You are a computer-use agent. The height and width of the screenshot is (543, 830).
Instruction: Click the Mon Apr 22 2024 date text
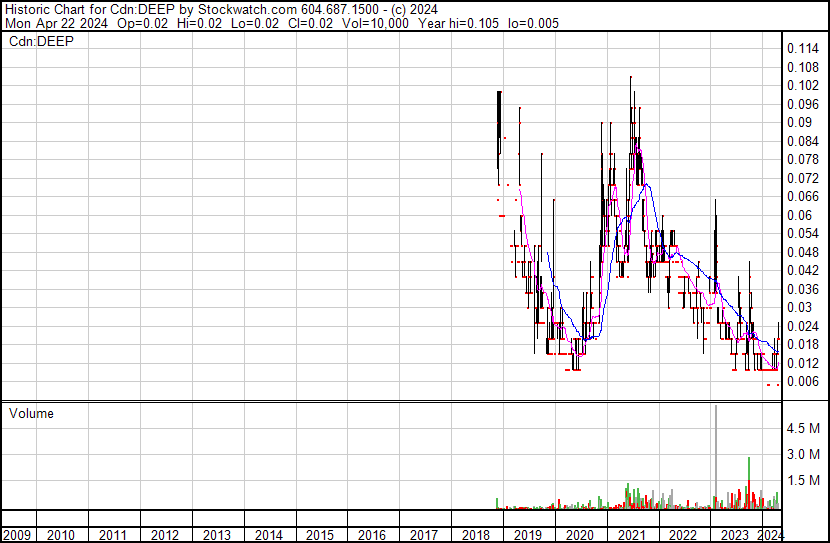click(x=57, y=23)
